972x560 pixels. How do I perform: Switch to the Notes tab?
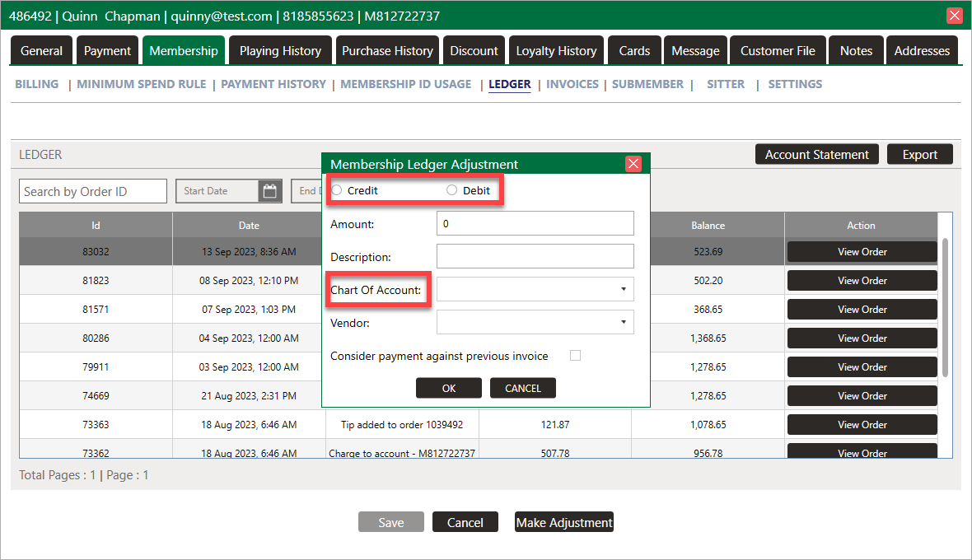[x=856, y=51]
